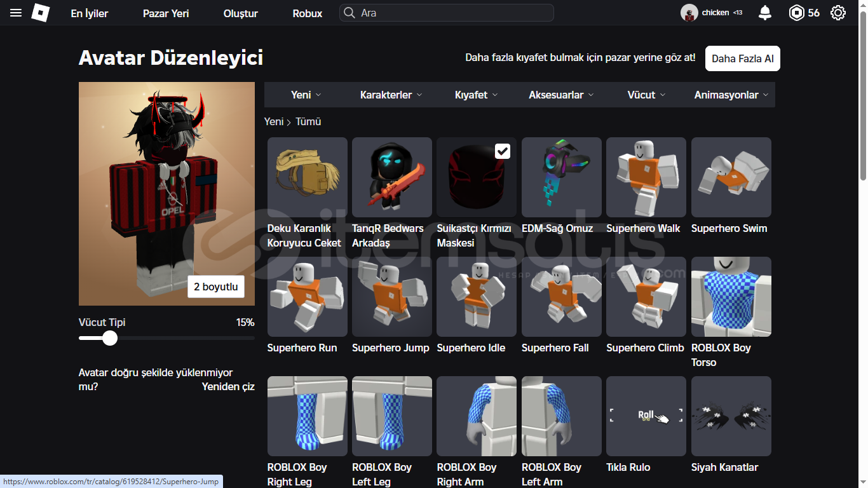The image size is (868, 488).
Task: Toggle the equipped checkmark on Suikastçı Kırmızı Maskesi
Action: (x=502, y=151)
